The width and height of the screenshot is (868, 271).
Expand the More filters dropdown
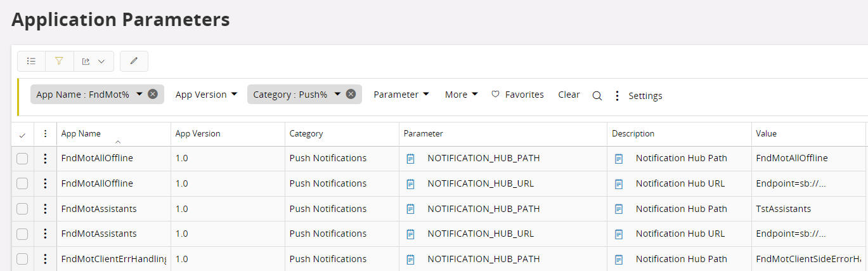point(461,94)
